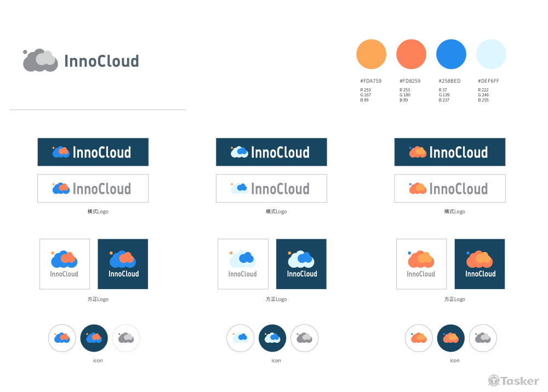The height and width of the screenshot is (392, 548).
Task: Click the G 180 value text
Action: click(x=405, y=95)
